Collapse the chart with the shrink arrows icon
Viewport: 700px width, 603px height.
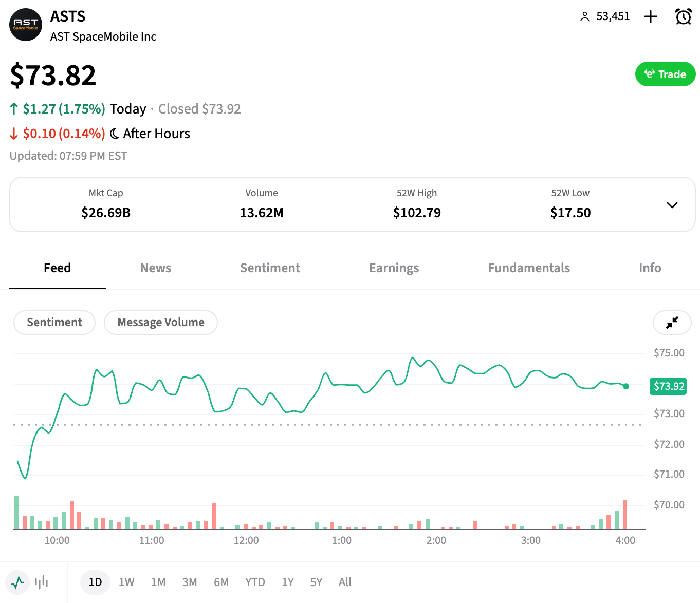pyautogui.click(x=672, y=323)
